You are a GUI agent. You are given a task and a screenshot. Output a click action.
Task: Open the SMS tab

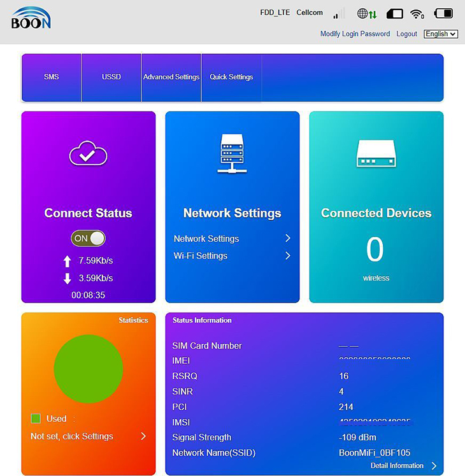(x=52, y=78)
